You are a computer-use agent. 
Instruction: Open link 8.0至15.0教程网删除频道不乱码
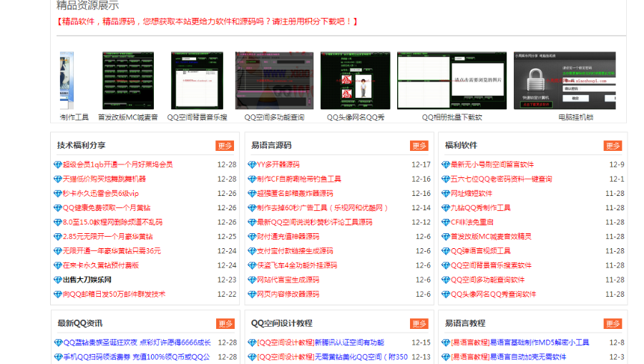[112, 222]
